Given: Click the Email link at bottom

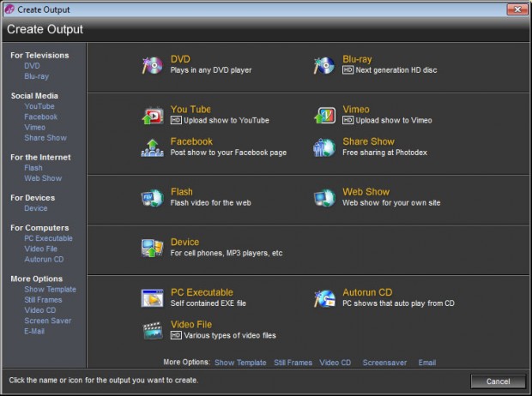Looking at the screenshot, I should click(426, 363).
